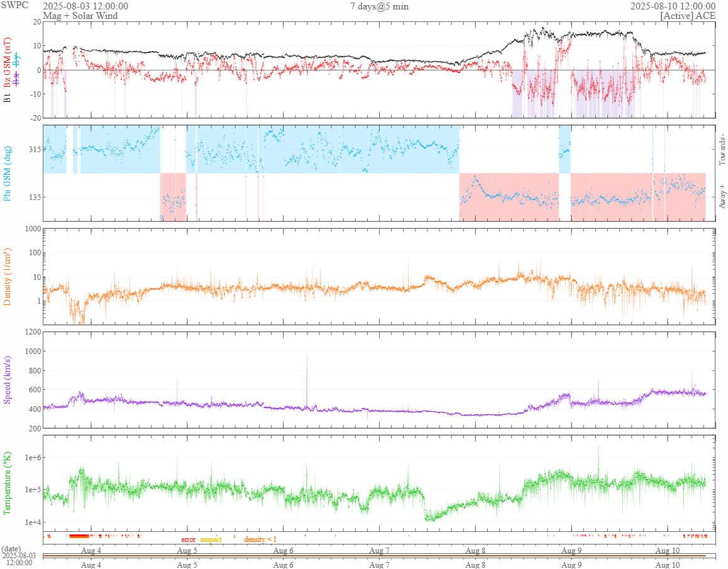This screenshot has width=728, height=569.
Task: Toggle the struck-through By legend label
Action: coord(17,60)
